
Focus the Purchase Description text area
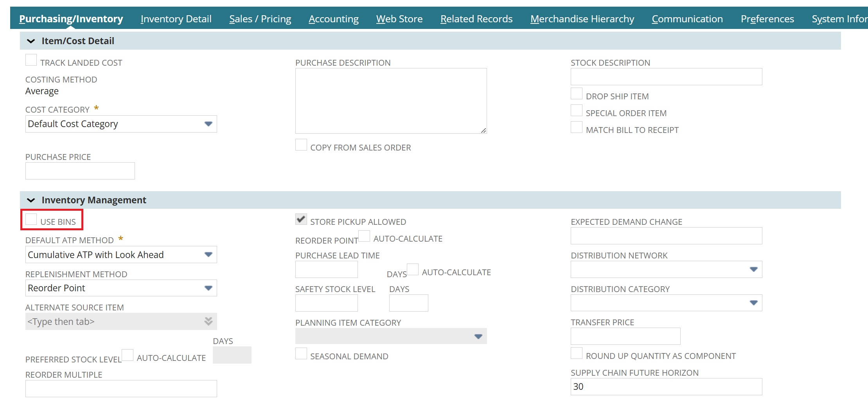391,101
